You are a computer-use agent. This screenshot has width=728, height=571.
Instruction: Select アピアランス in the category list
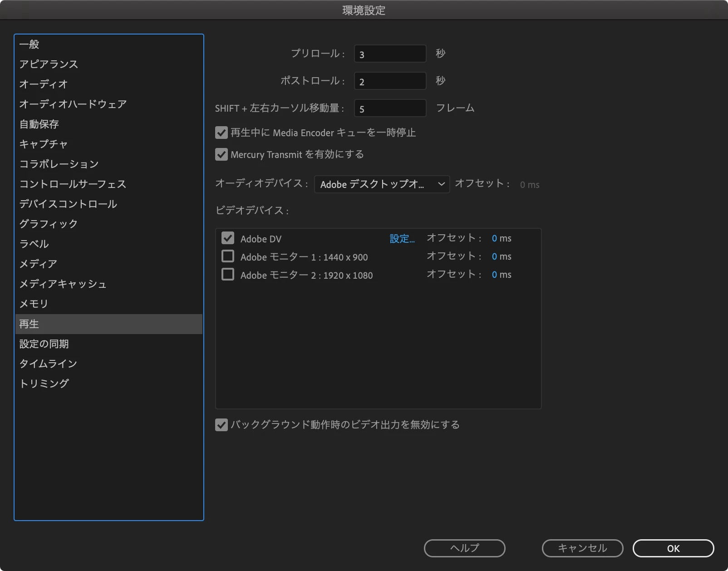tap(108, 64)
